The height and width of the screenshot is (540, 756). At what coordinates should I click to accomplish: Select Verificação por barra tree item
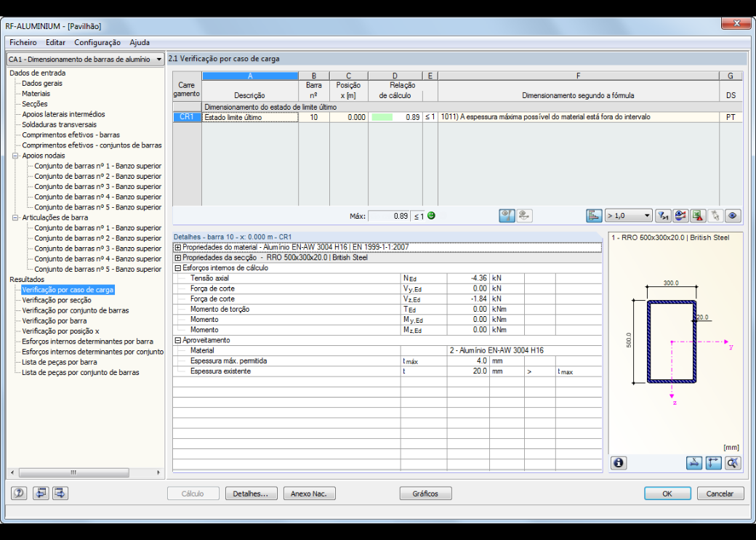tap(55, 321)
